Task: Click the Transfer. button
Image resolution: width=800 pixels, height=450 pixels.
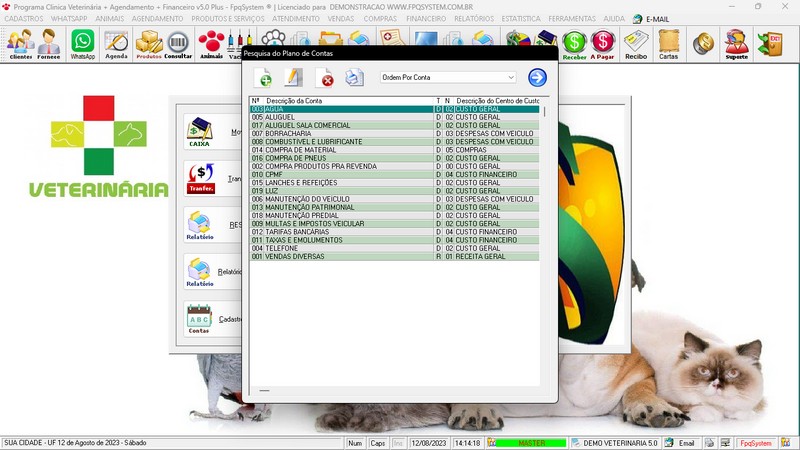Action: pyautogui.click(x=199, y=178)
